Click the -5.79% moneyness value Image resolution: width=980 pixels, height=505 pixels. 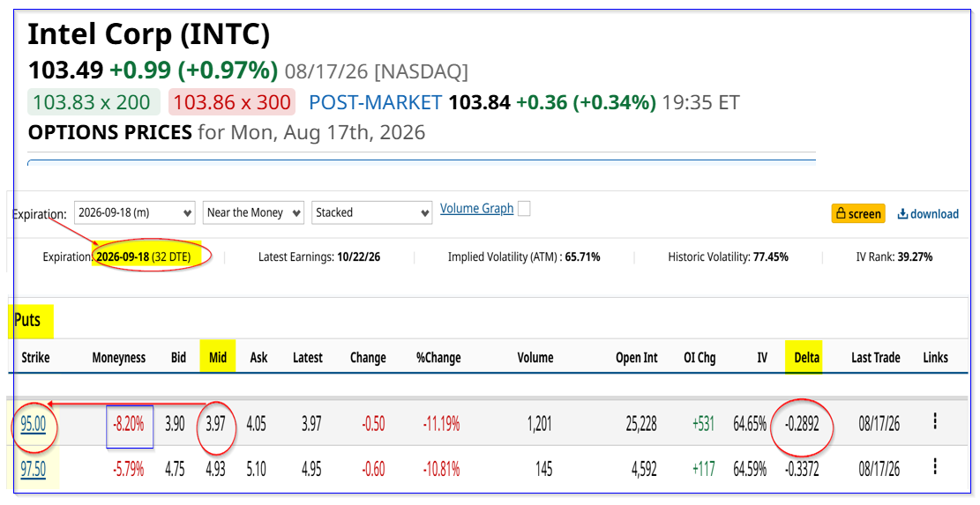(129, 469)
